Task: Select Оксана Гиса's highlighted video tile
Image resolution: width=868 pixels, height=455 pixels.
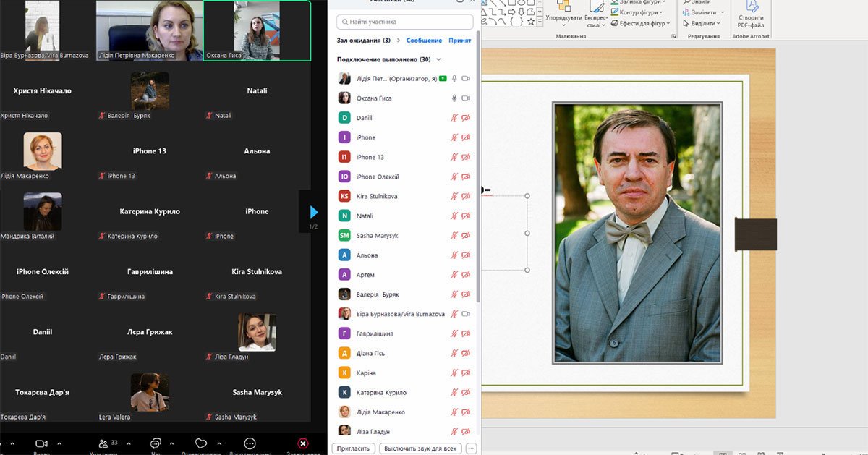Action: click(x=258, y=30)
